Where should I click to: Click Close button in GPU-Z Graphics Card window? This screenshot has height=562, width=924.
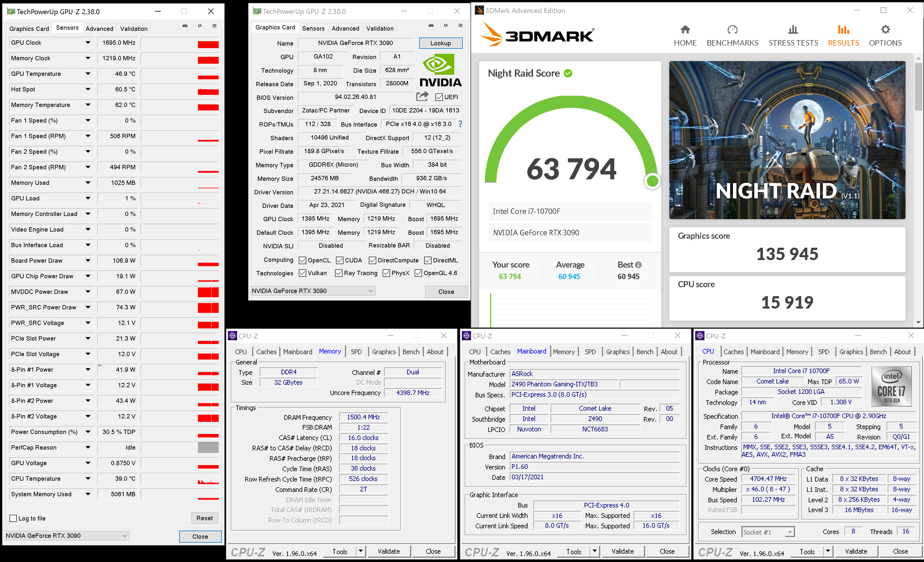[x=446, y=292]
